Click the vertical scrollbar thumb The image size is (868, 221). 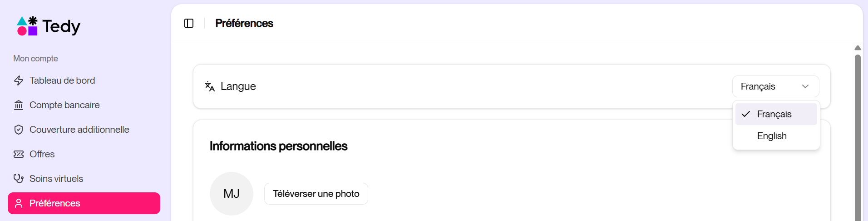coord(858,136)
